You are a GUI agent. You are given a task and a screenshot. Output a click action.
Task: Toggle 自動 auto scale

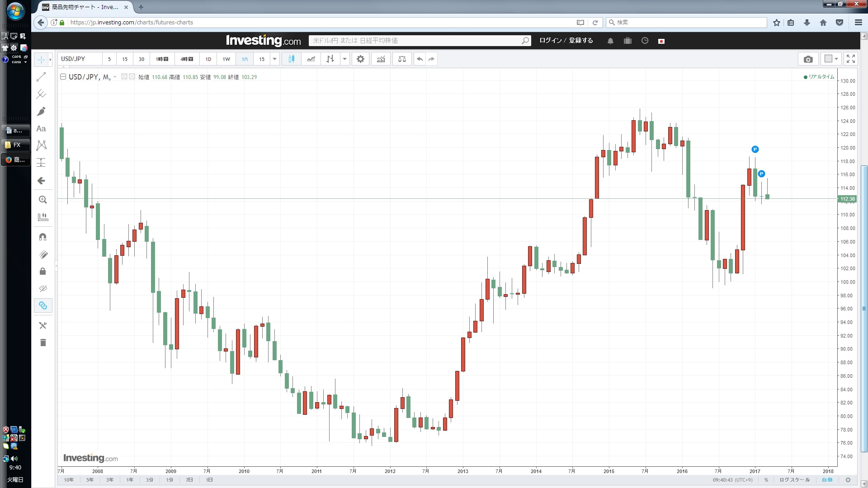coord(827,480)
